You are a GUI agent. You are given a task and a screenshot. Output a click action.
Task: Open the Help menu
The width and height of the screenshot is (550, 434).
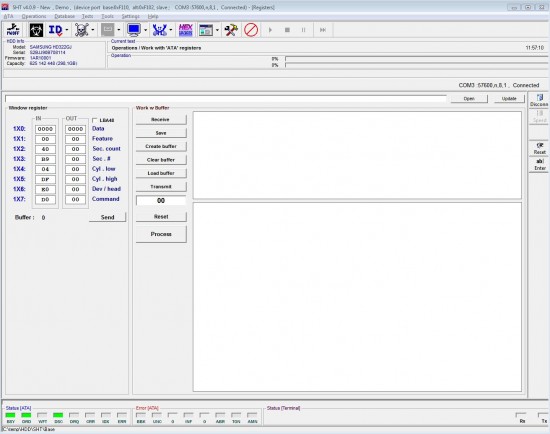[153, 16]
